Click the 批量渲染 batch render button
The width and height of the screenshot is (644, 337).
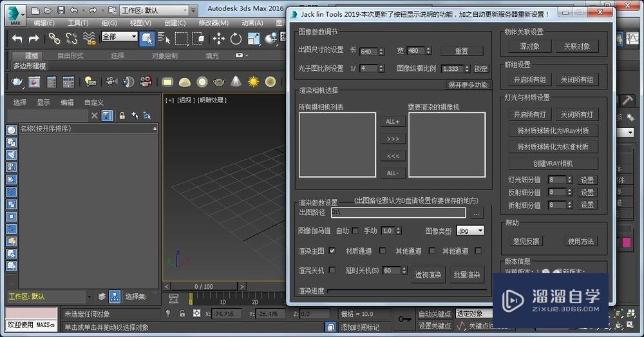(466, 274)
